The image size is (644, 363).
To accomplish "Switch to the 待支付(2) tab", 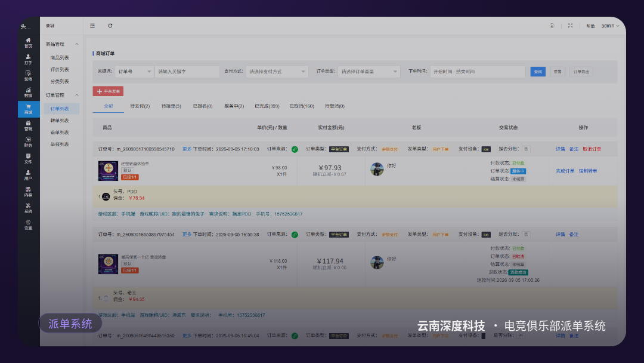I will click(140, 106).
